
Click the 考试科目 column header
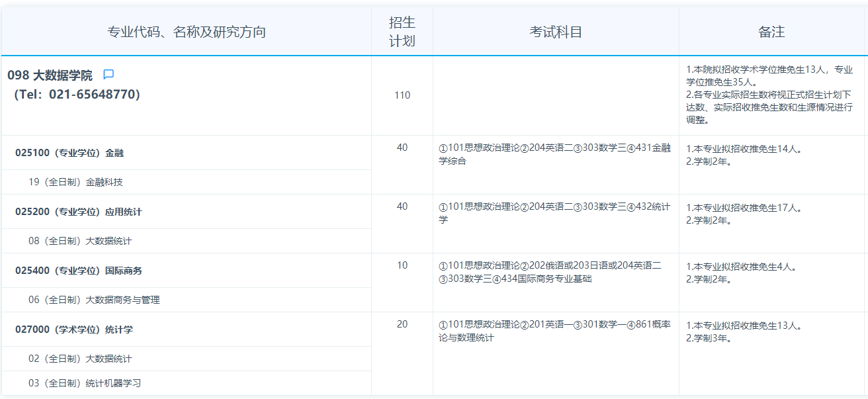click(x=556, y=32)
